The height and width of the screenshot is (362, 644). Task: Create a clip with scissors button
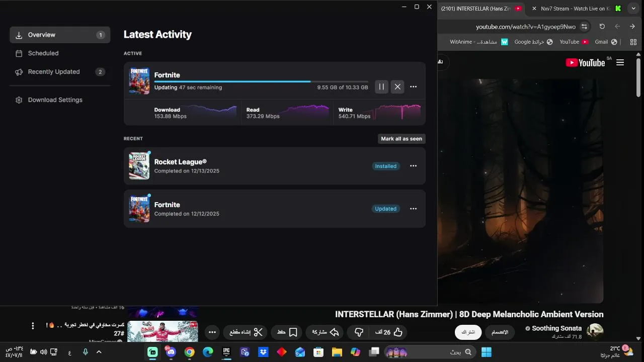click(246, 332)
